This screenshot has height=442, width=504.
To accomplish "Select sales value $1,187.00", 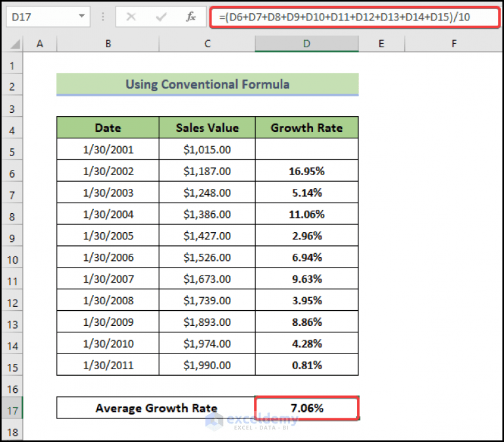I will [x=207, y=171].
